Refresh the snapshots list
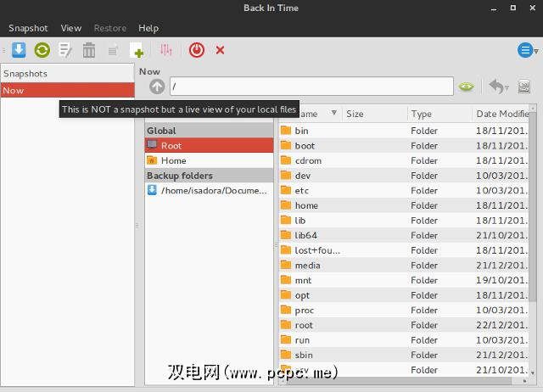 (x=42, y=50)
